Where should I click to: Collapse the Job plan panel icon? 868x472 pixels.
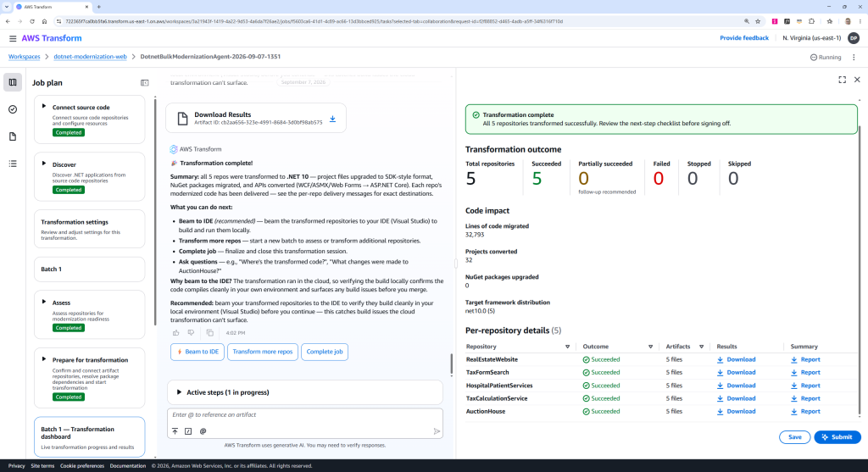(x=144, y=83)
